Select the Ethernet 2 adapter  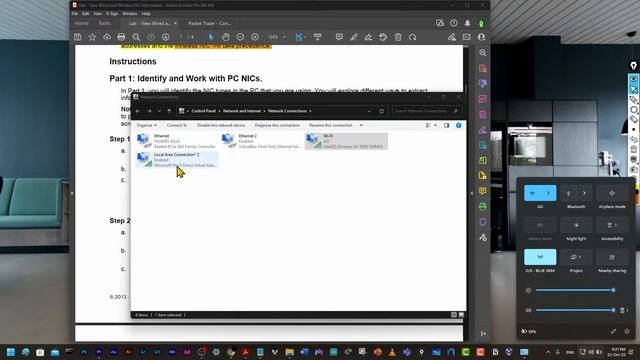(261, 141)
